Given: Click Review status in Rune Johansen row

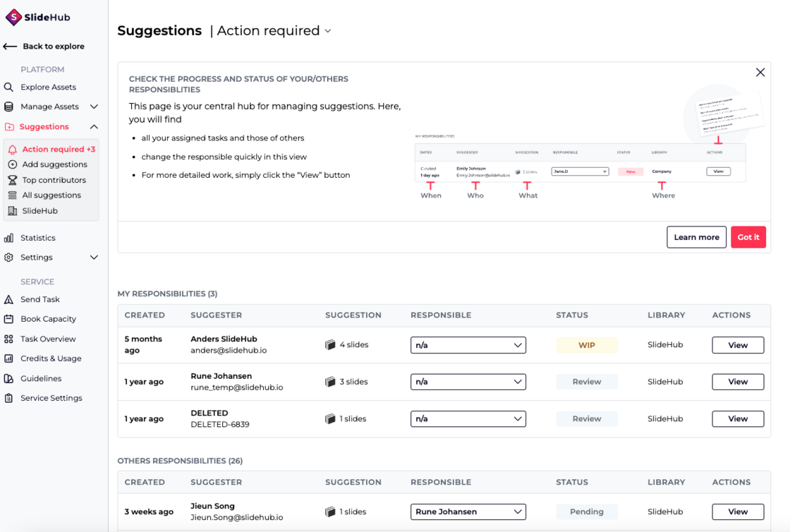Looking at the screenshot, I should [x=586, y=382].
